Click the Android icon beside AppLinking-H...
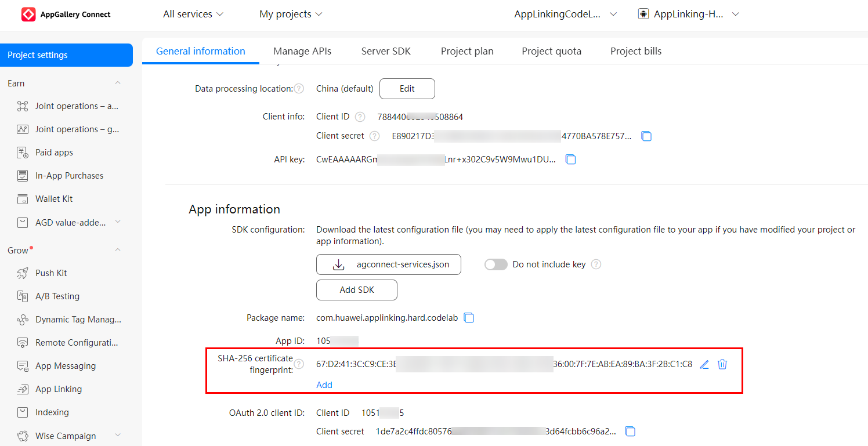The width and height of the screenshot is (868, 446). click(643, 14)
